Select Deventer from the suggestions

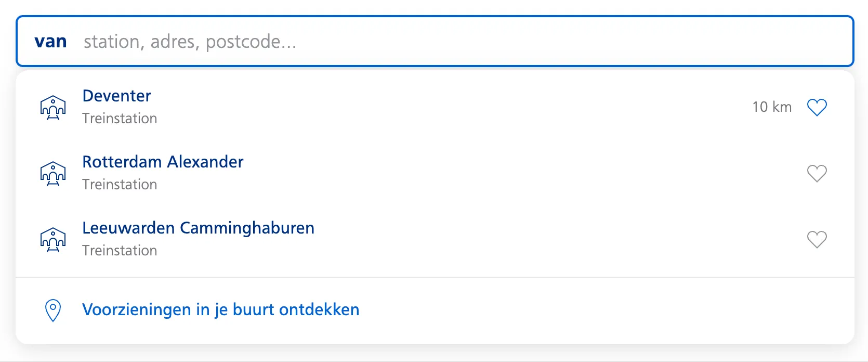click(117, 96)
